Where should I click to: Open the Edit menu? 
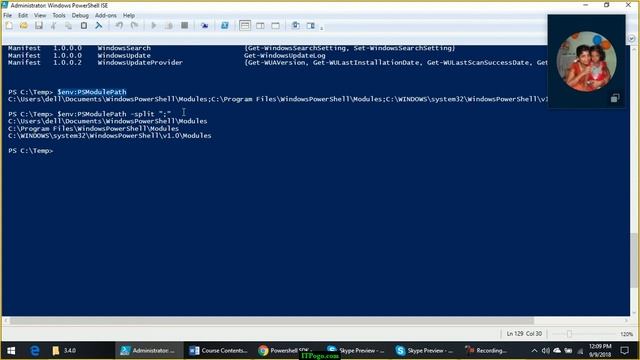click(23, 16)
